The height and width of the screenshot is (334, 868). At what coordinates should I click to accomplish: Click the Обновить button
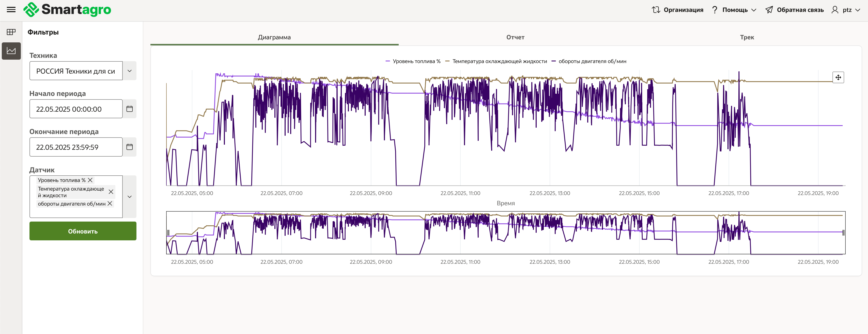pos(83,231)
